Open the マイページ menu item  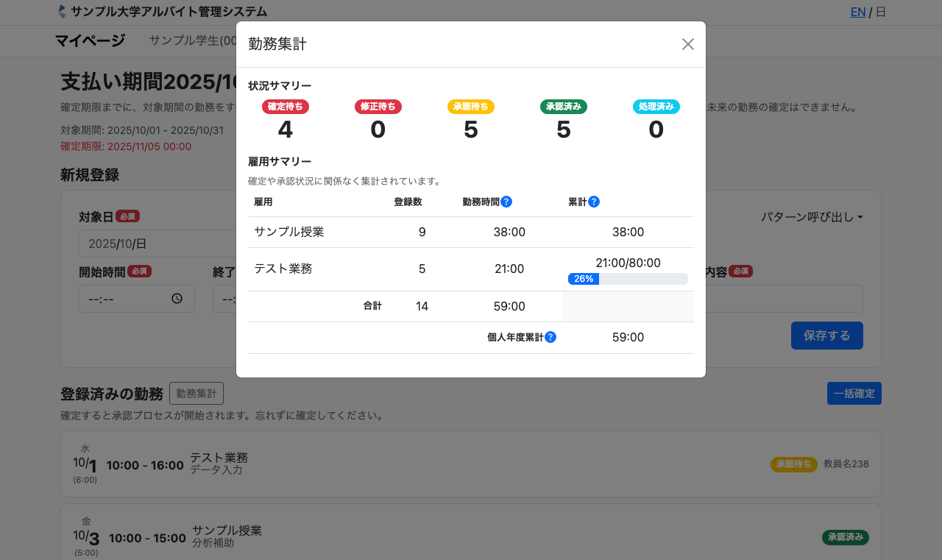coord(90,40)
